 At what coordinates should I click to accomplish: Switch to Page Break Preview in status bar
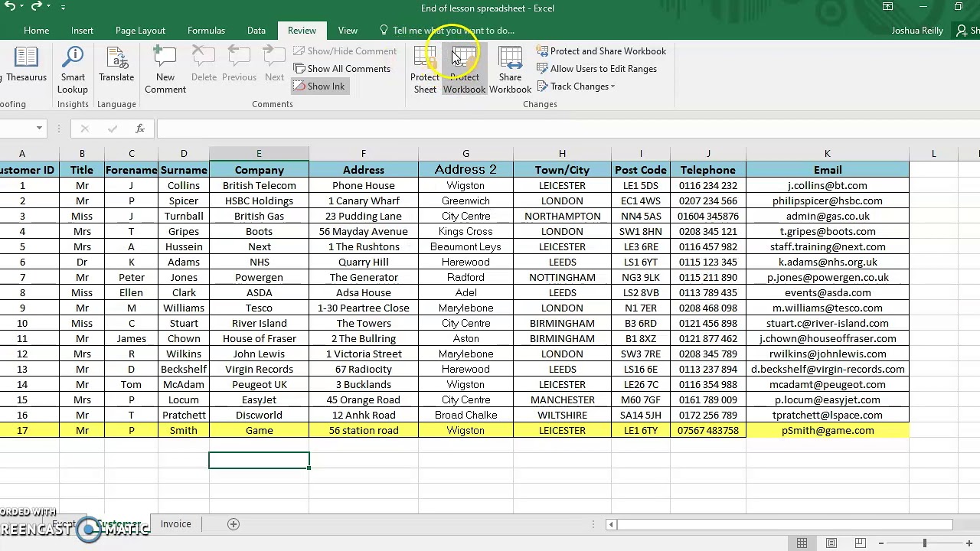[860, 543]
